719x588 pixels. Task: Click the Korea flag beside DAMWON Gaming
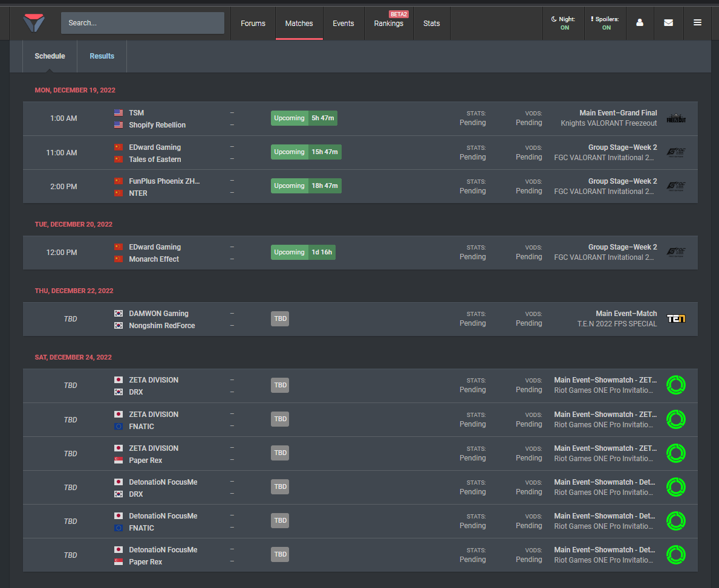119,314
